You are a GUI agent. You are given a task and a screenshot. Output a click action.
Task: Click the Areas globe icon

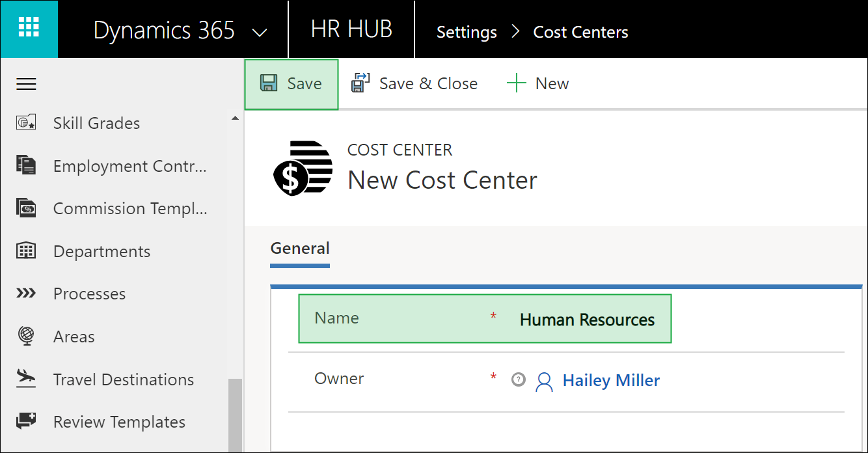click(x=26, y=336)
